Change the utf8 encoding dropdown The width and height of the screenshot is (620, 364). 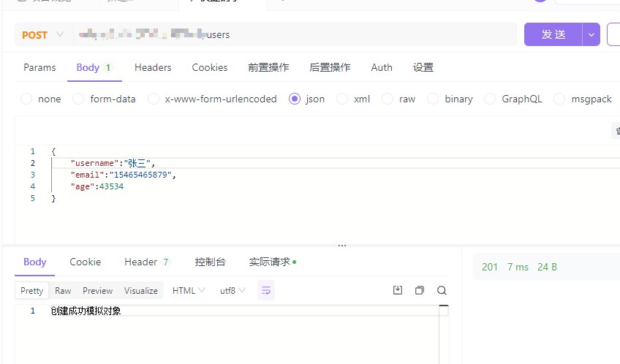point(232,290)
